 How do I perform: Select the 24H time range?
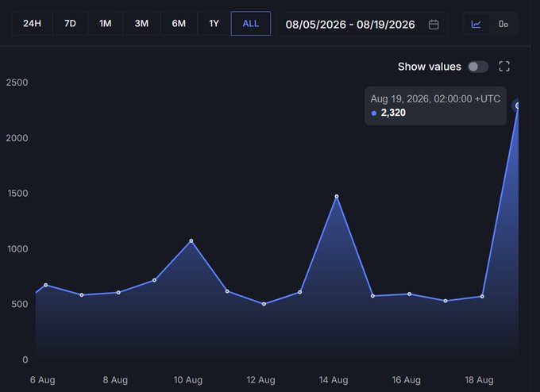[32, 23]
